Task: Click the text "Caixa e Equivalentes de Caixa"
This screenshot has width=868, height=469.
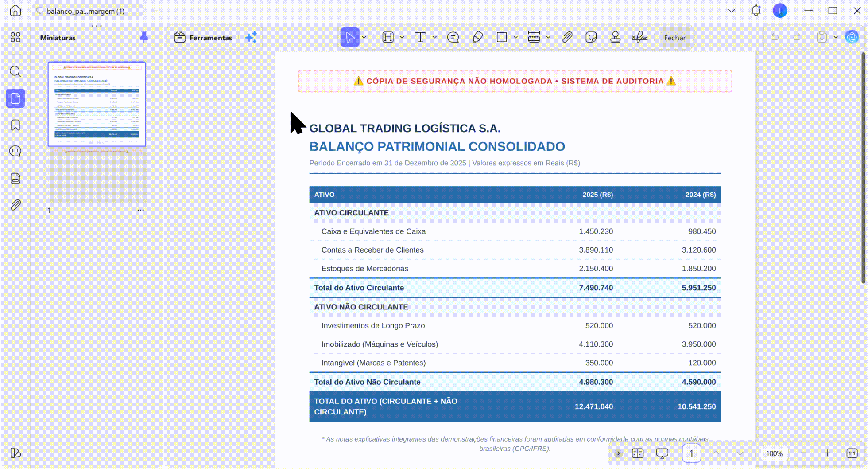Action: pos(373,231)
